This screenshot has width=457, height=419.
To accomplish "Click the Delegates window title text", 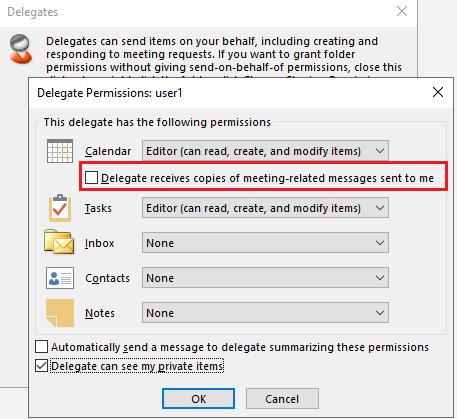I will pos(33,12).
